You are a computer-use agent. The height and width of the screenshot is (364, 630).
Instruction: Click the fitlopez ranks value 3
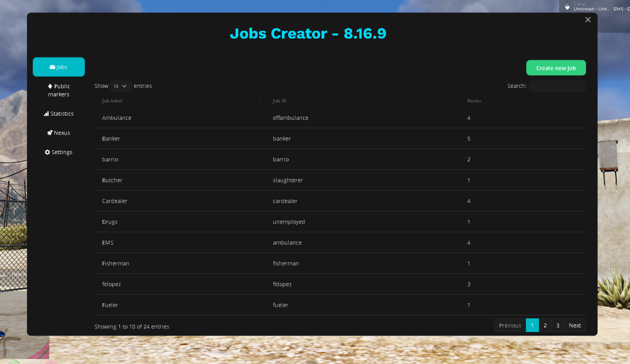point(469,284)
